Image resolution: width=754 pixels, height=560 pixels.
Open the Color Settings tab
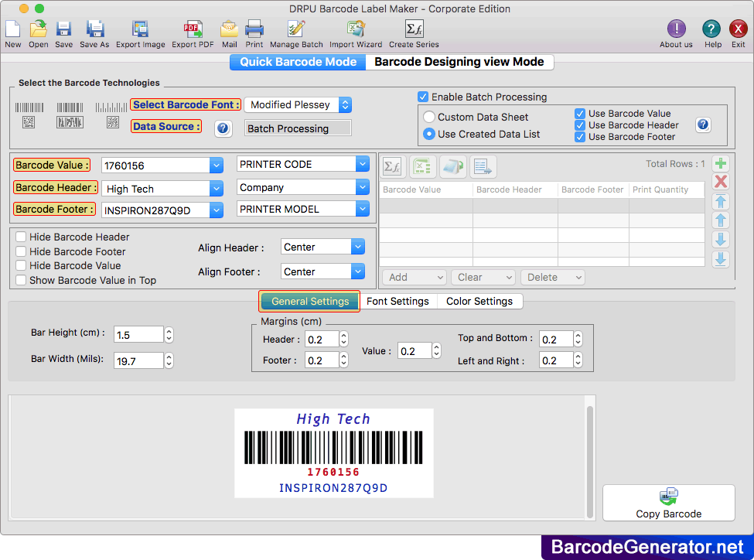pyautogui.click(x=479, y=301)
